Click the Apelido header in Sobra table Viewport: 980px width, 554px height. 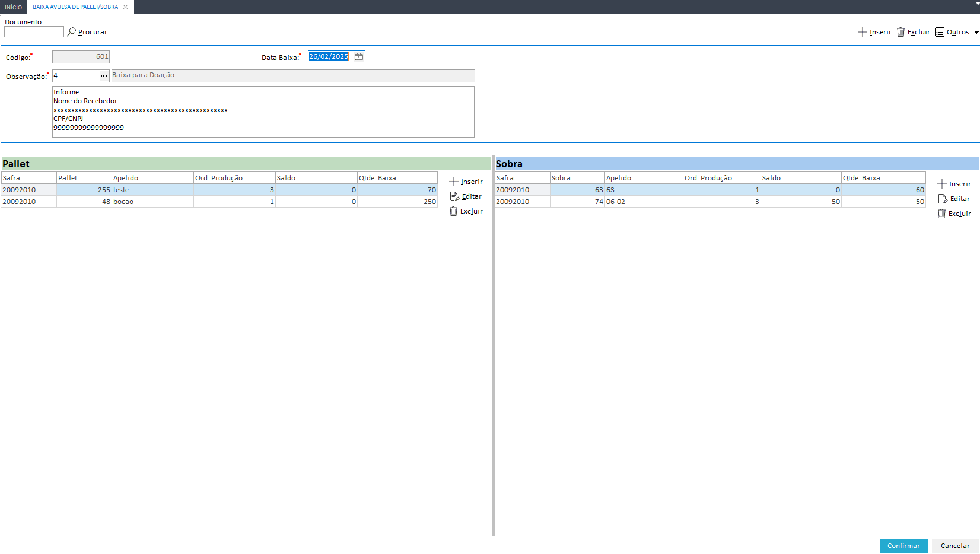pyautogui.click(x=644, y=178)
